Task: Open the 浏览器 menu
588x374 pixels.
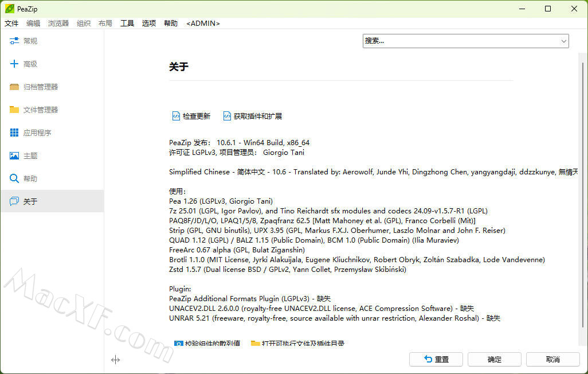Action: (x=58, y=24)
